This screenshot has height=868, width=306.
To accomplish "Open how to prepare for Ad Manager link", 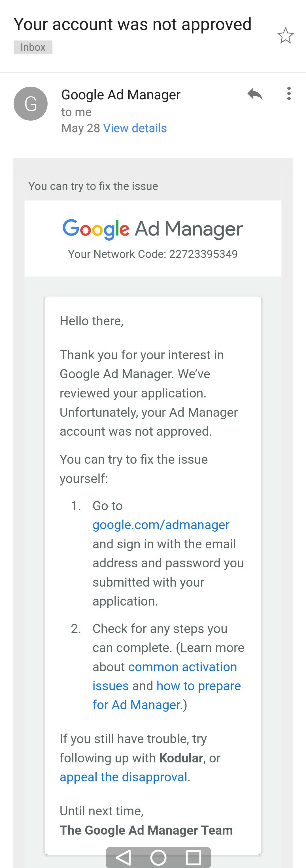I will coord(167,695).
